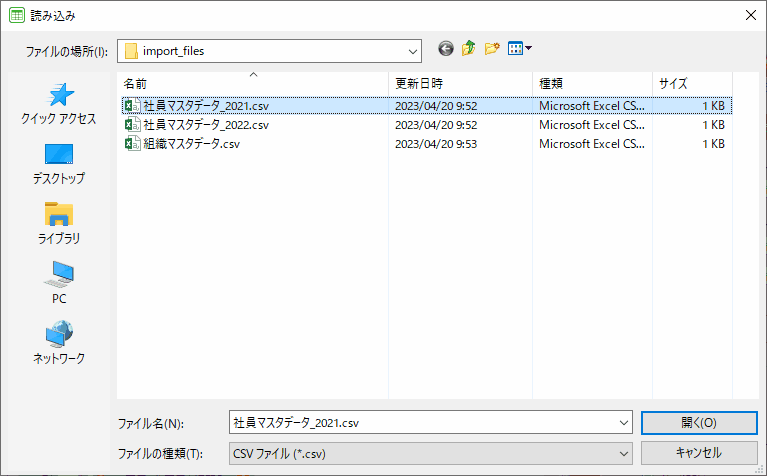Sort by the 種類 column header
Viewport: 767px width, 476px height.
592,84
